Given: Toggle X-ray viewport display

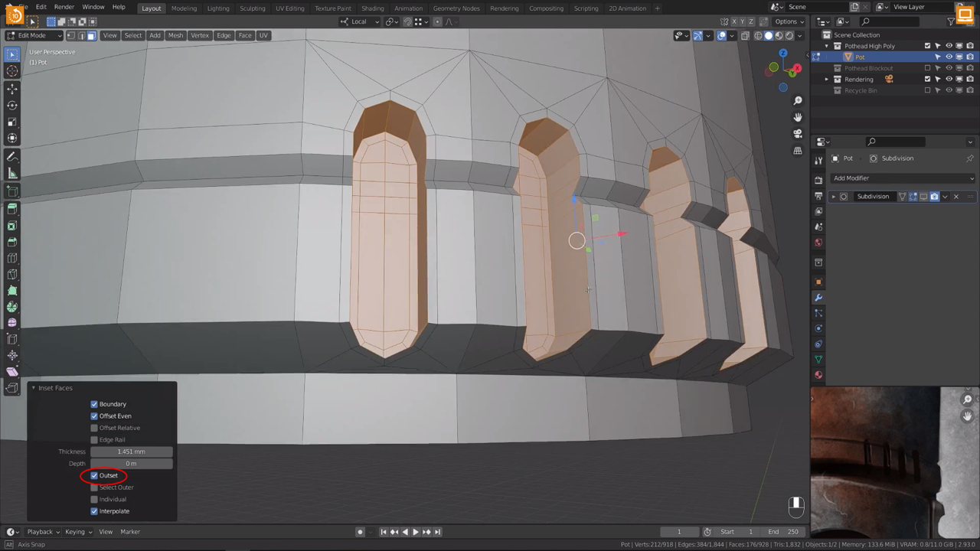Looking at the screenshot, I should click(x=746, y=35).
